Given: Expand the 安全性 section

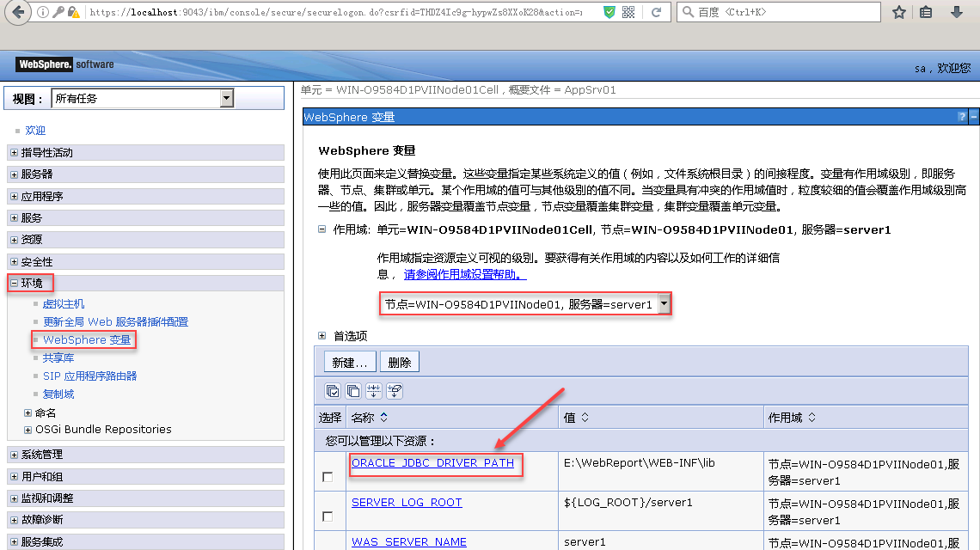Looking at the screenshot, I should point(15,261).
